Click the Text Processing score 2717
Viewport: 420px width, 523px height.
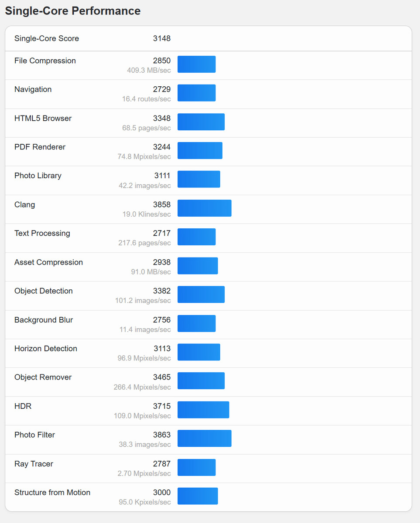click(162, 234)
